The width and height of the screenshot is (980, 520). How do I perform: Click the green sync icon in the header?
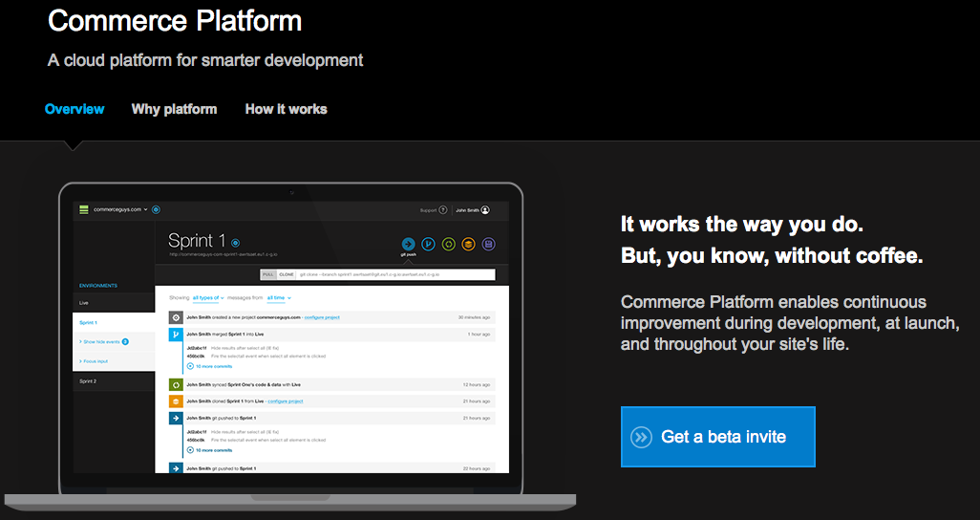coord(448,244)
